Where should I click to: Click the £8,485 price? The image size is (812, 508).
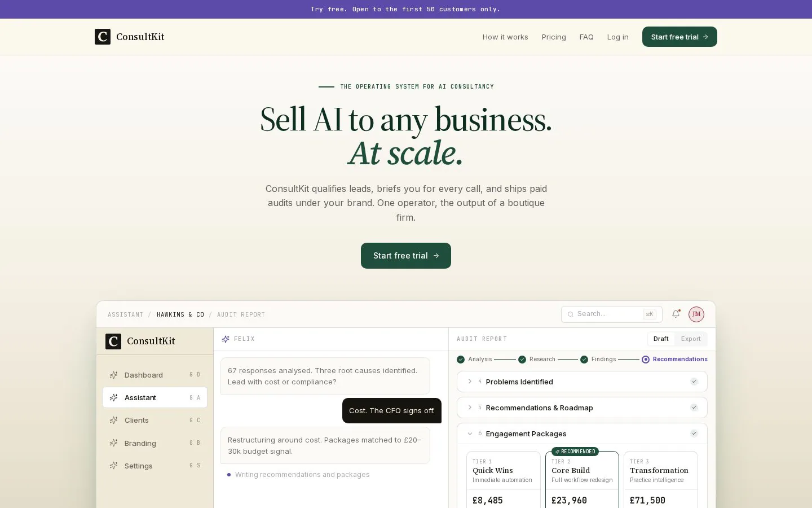[488, 500]
